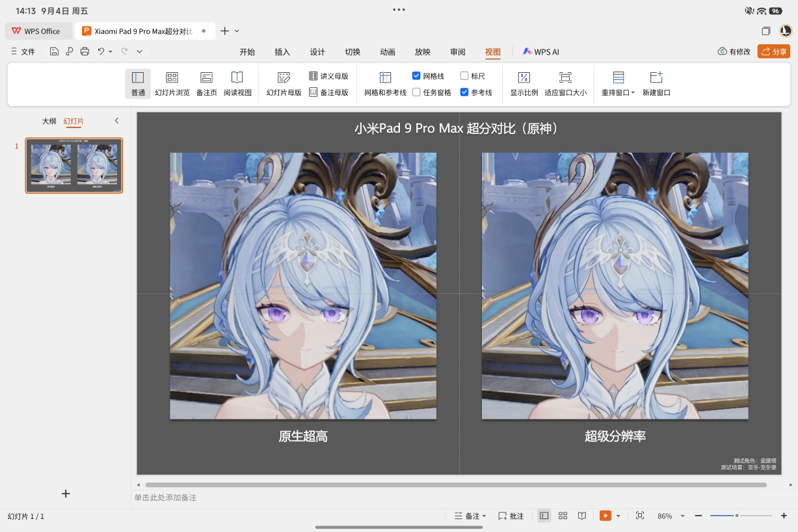Switch to Home (开始) ribbon tab
798x532 pixels.
[247, 52]
